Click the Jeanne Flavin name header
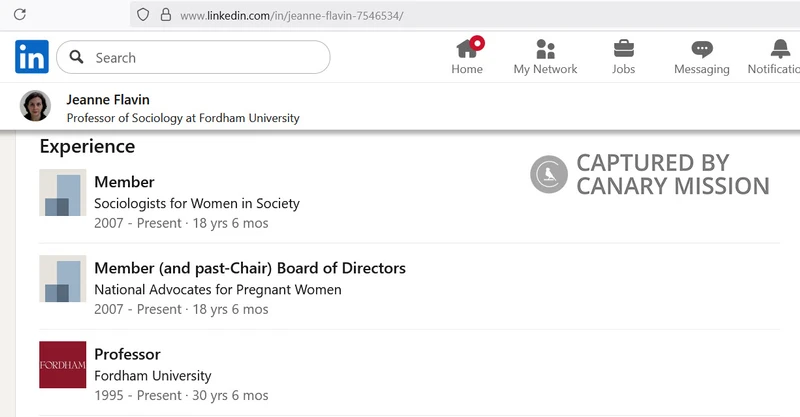800x417 pixels. [x=108, y=100]
